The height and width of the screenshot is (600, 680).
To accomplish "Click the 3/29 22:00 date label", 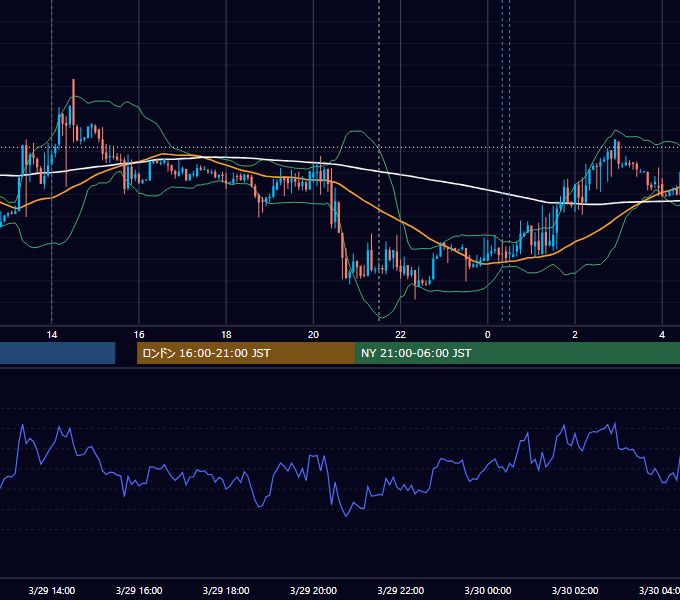I will coord(400,590).
